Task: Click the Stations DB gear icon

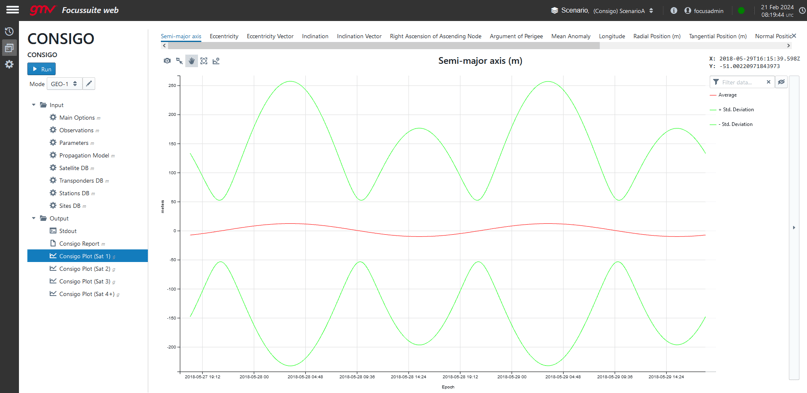Action: coord(52,193)
